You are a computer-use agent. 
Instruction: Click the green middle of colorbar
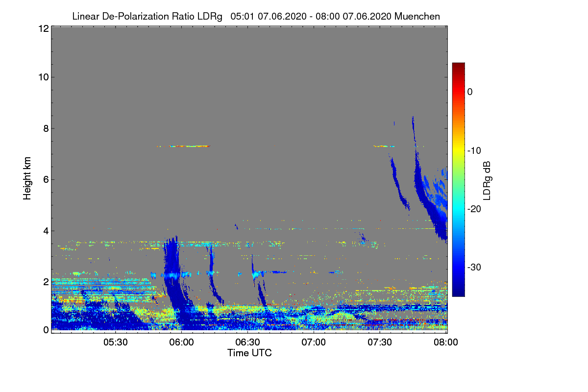[x=458, y=179]
